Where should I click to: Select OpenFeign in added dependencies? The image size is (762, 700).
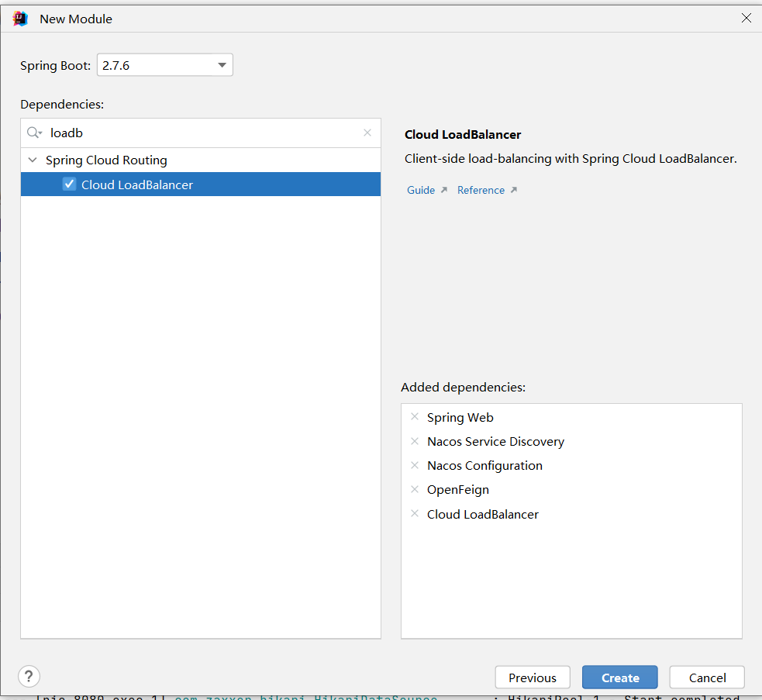[x=458, y=490]
